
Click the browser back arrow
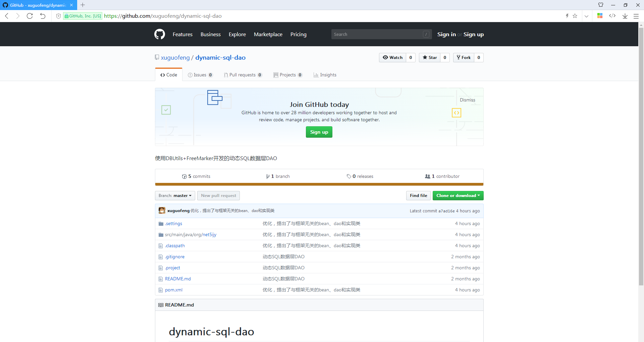pos(7,16)
